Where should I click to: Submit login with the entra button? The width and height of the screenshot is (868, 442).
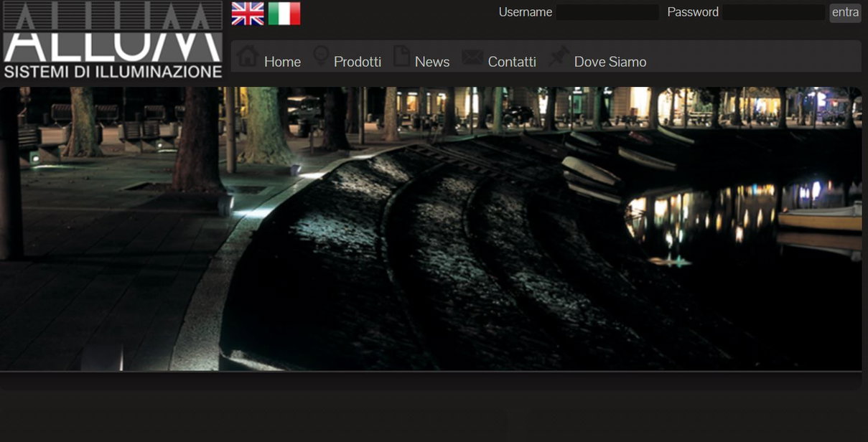coord(845,12)
